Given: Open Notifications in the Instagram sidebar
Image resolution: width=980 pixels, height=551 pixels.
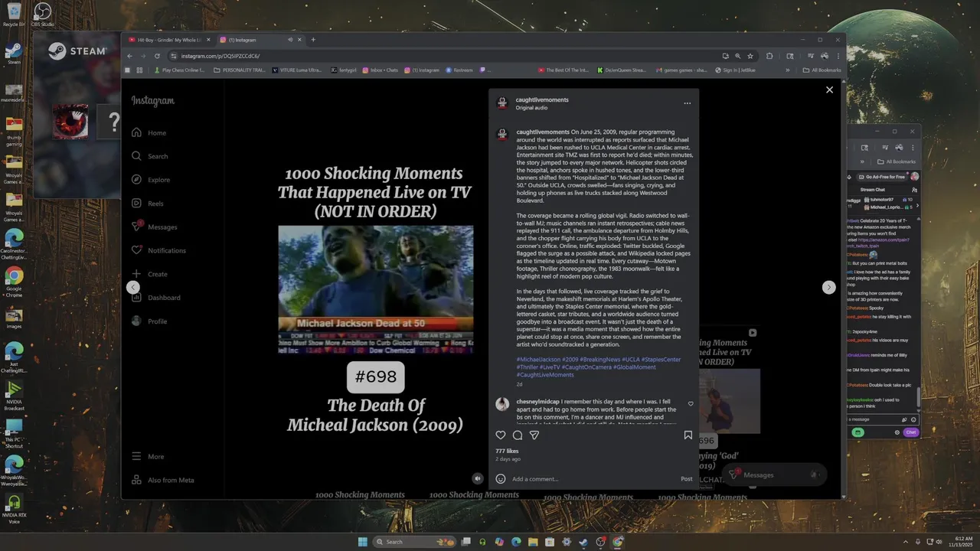Looking at the screenshot, I should (x=158, y=250).
